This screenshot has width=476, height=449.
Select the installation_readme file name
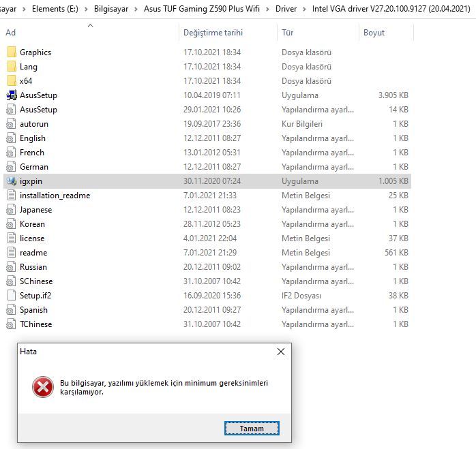[x=55, y=196]
